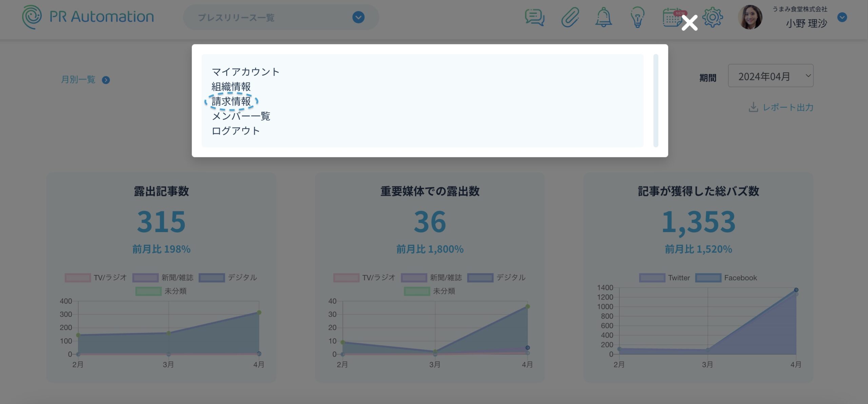Toggle Facebook legend swatch in buzz chart
Screen dimensions: 868x404
pyautogui.click(x=708, y=278)
